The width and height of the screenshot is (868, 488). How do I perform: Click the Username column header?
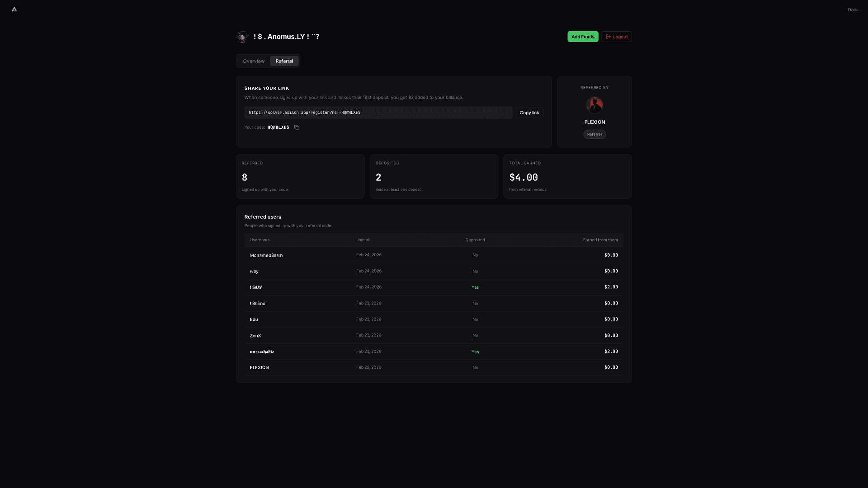coord(259,240)
